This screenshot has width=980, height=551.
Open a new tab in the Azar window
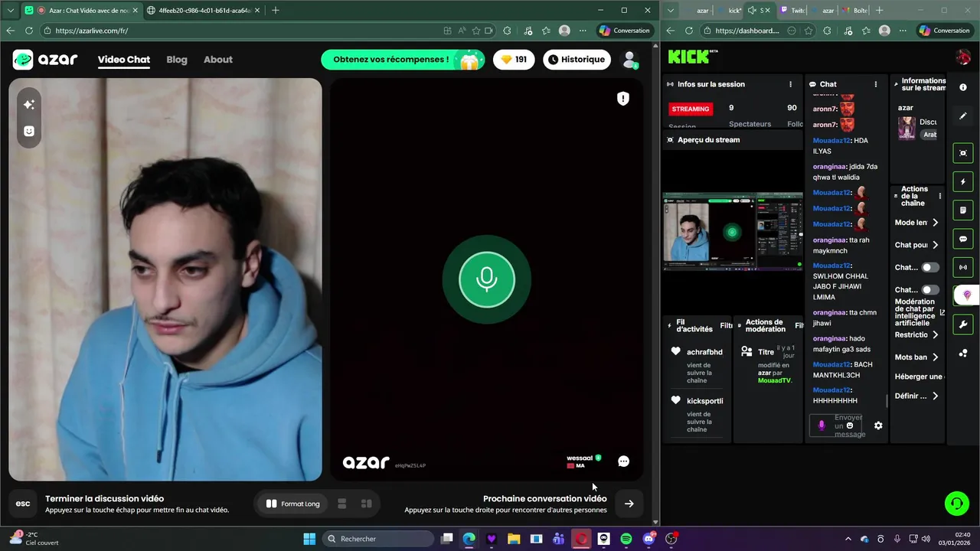pyautogui.click(x=276, y=10)
